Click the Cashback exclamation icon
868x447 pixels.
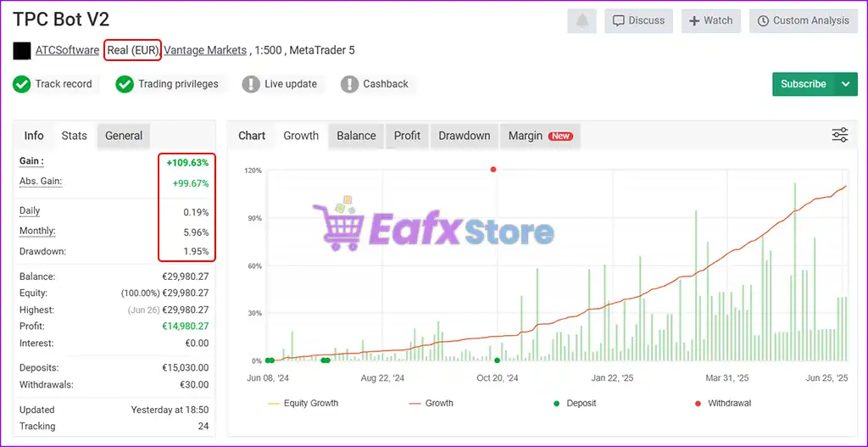pos(349,84)
